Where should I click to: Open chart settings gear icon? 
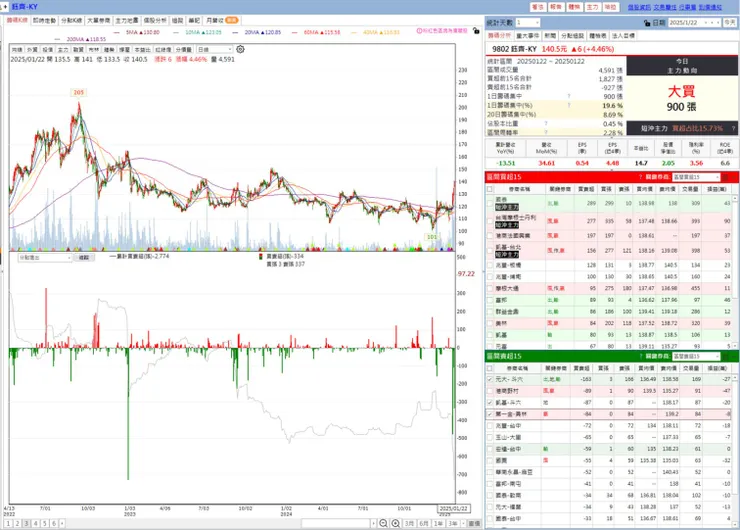point(240,49)
